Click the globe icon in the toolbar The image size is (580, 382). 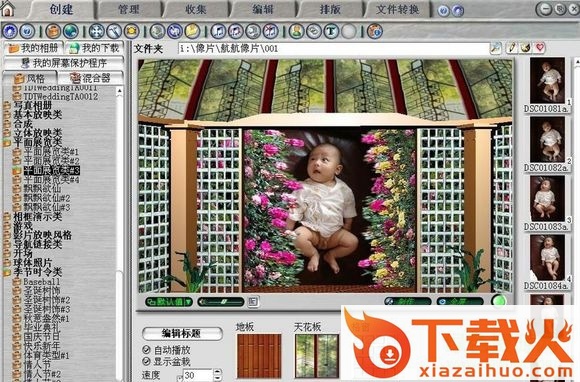pos(70,31)
